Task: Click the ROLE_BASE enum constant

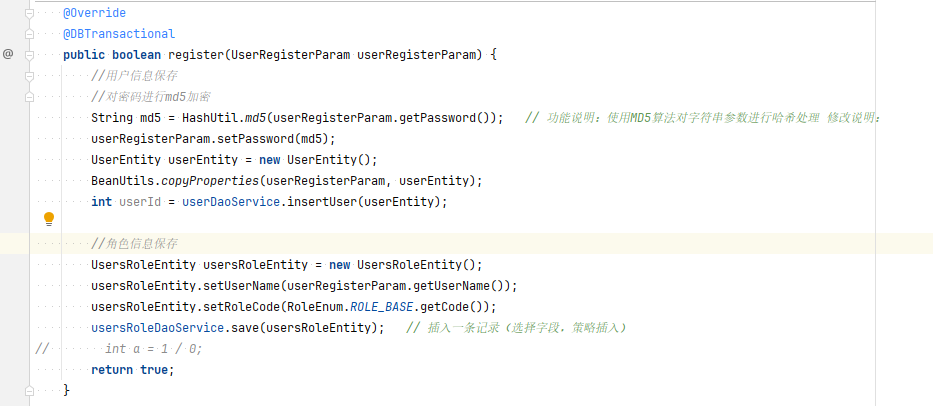Action: click(381, 307)
